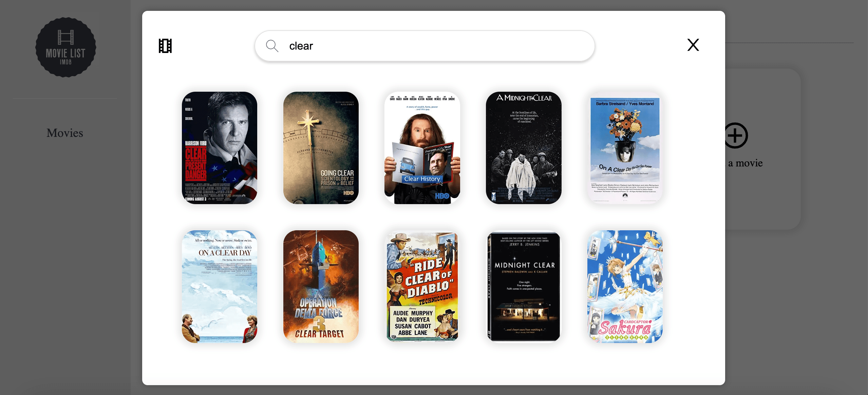Image resolution: width=868 pixels, height=395 pixels.
Task: Open the Movies sidebar link
Action: 65,133
